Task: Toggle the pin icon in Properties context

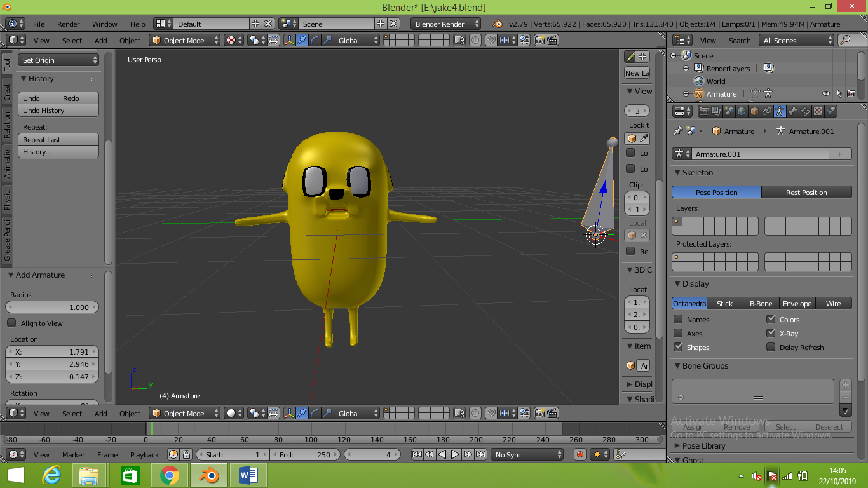Action: [677, 131]
